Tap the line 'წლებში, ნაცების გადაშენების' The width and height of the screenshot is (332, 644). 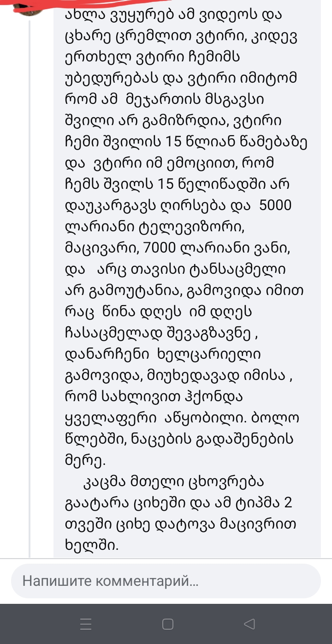click(x=180, y=439)
